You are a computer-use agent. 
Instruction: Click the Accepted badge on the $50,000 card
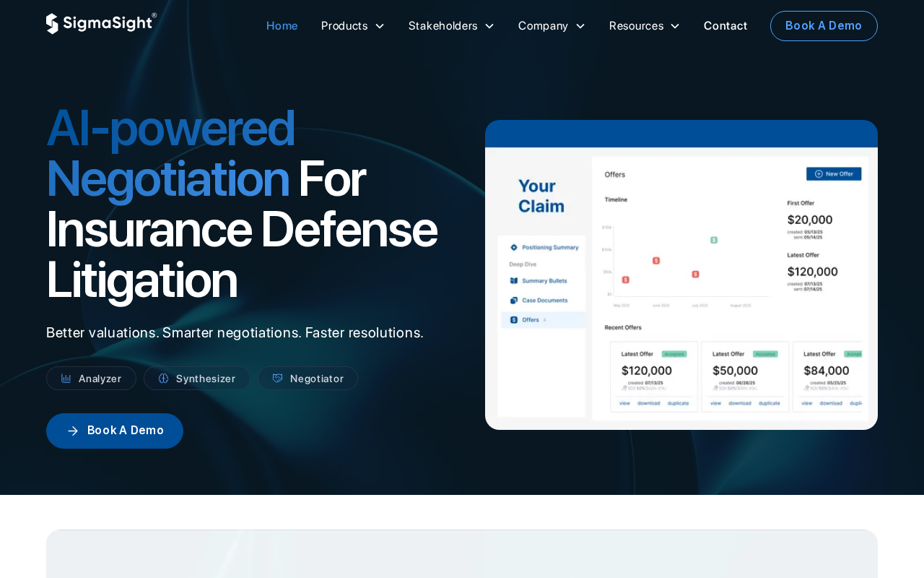(x=765, y=354)
